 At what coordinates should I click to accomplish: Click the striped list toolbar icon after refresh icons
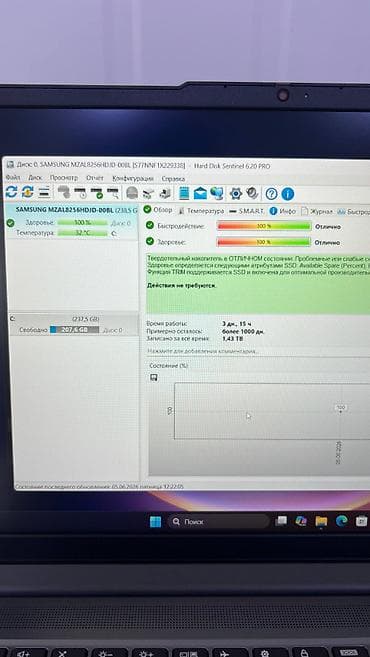44,193
